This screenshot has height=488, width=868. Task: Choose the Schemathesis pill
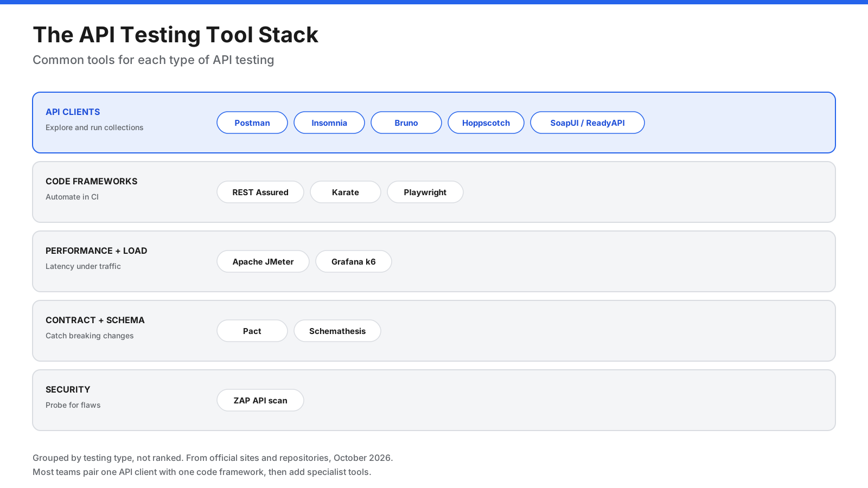(x=337, y=331)
